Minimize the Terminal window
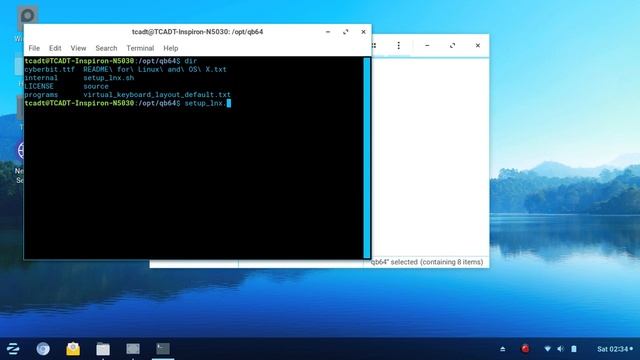640x360 pixels. point(328,32)
